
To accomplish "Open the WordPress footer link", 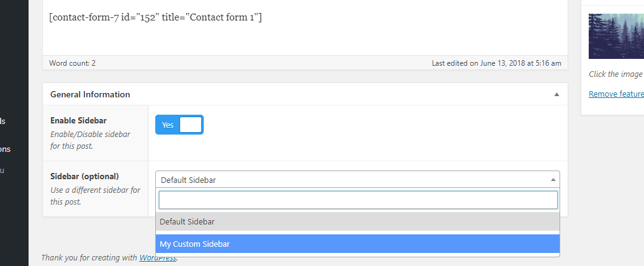I will point(160,257).
